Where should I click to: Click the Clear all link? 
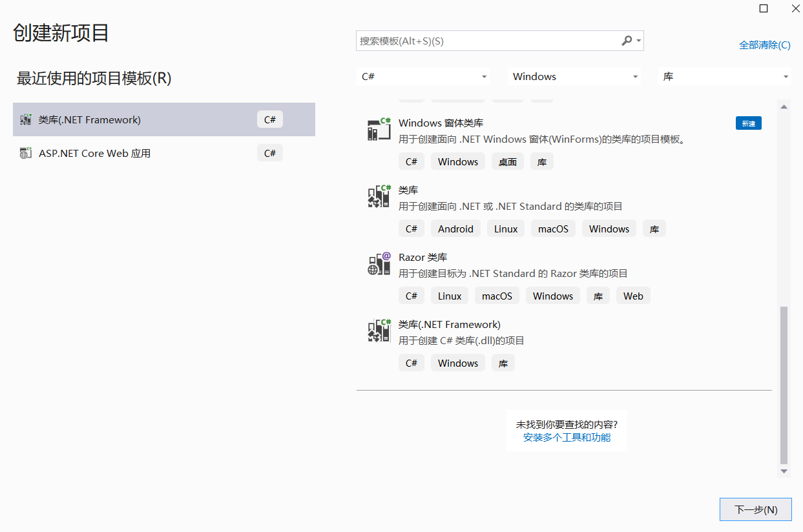coord(765,45)
